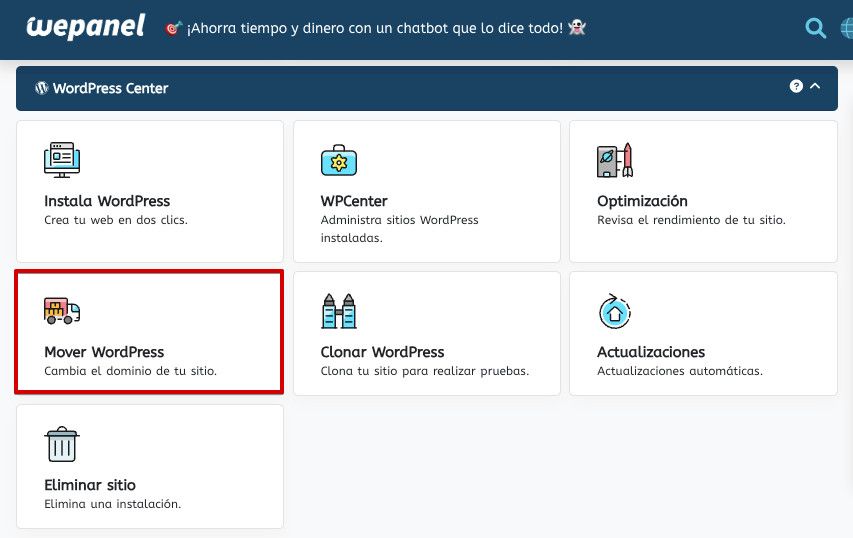Click the WordPress Center header title

pos(110,88)
